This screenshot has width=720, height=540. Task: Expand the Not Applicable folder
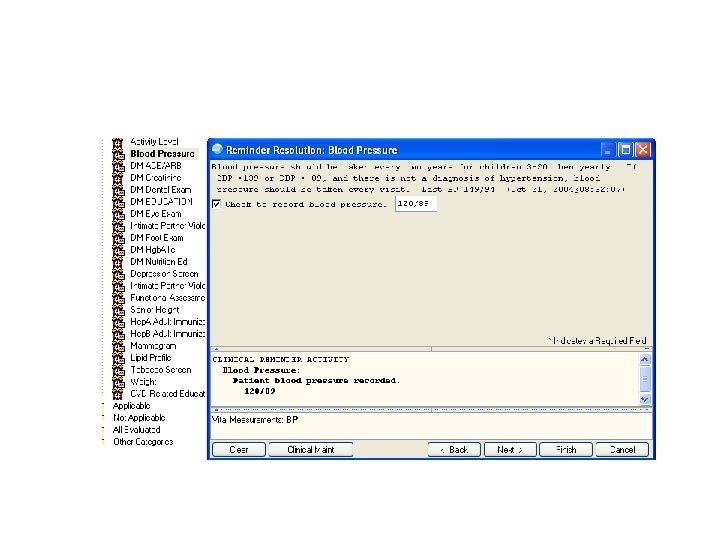(139, 418)
